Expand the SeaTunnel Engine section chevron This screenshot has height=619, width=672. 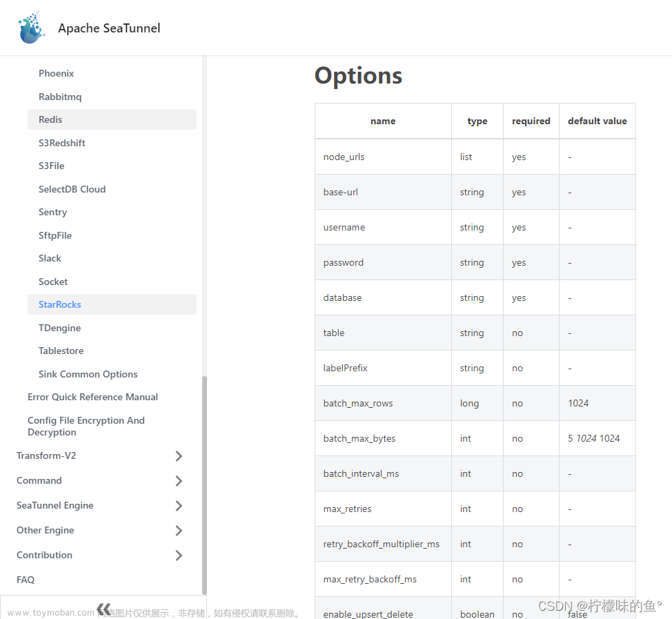click(179, 506)
